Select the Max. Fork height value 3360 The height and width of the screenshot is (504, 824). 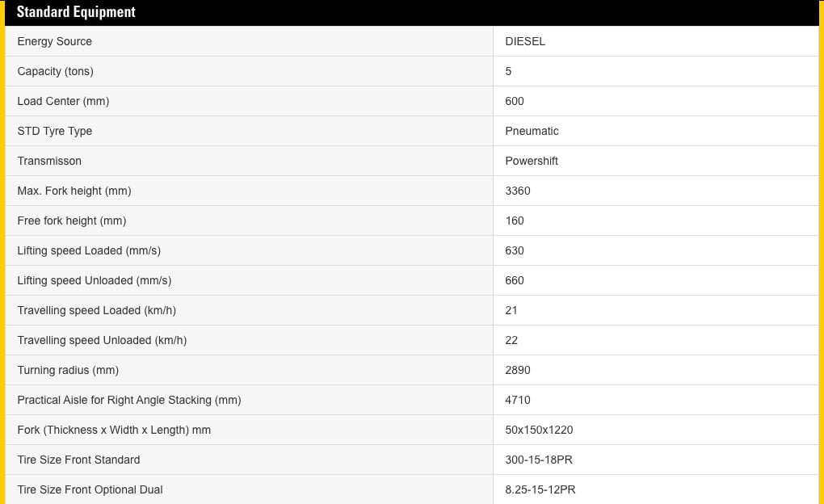coord(518,191)
